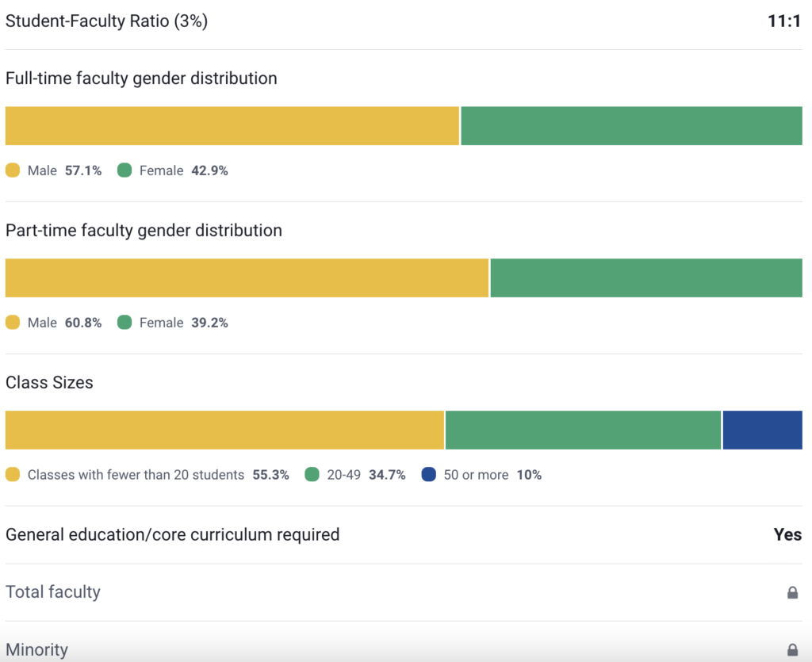Image resolution: width=812 pixels, height=662 pixels.
Task: Click the yellow segment of the Class Sizes bar
Action: tap(222, 430)
